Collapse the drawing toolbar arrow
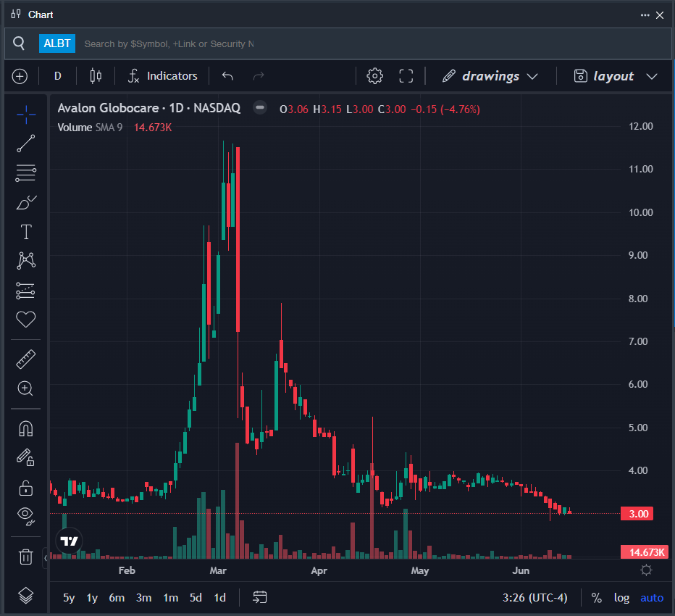This screenshot has width=675, height=616. click(x=45, y=558)
